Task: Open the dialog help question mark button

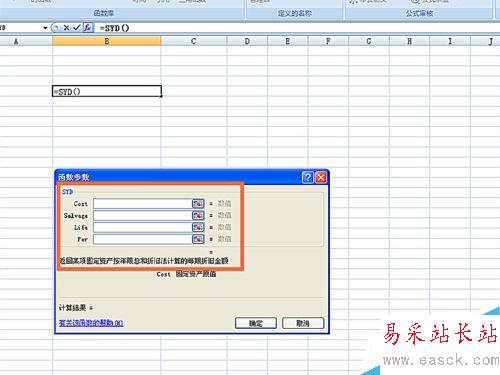Action: (308, 177)
